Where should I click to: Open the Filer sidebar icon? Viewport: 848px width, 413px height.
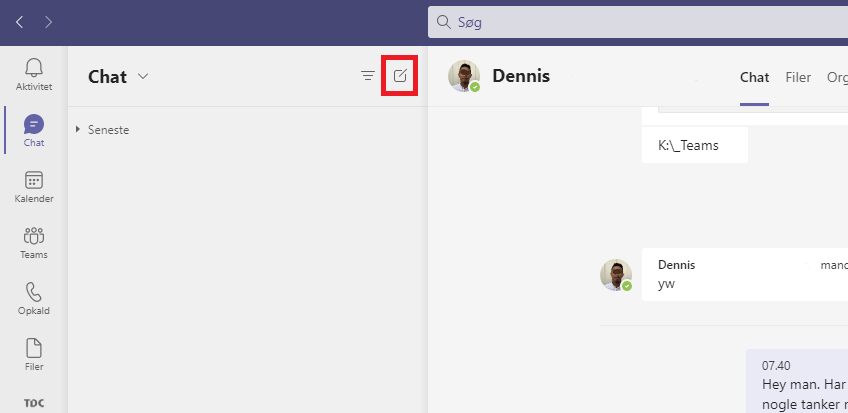pyautogui.click(x=34, y=348)
